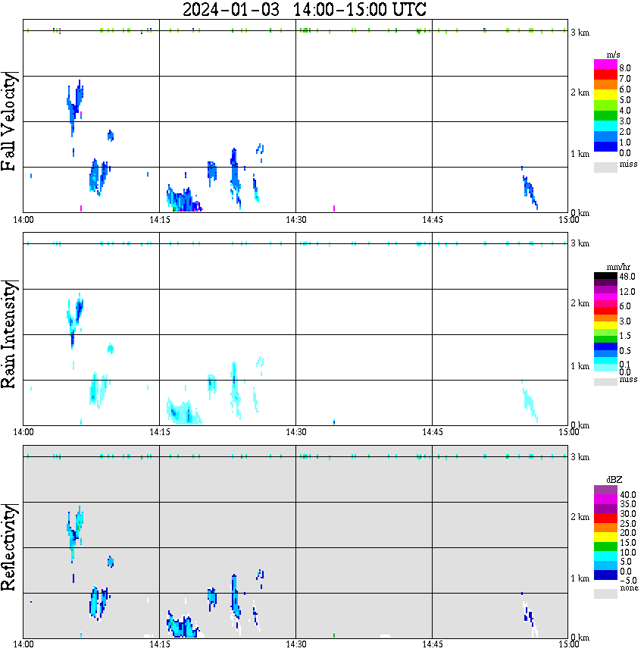The image size is (644, 658).
Task: Click the '3 km' label beside the Fall Velocity plot
Action: [580, 33]
